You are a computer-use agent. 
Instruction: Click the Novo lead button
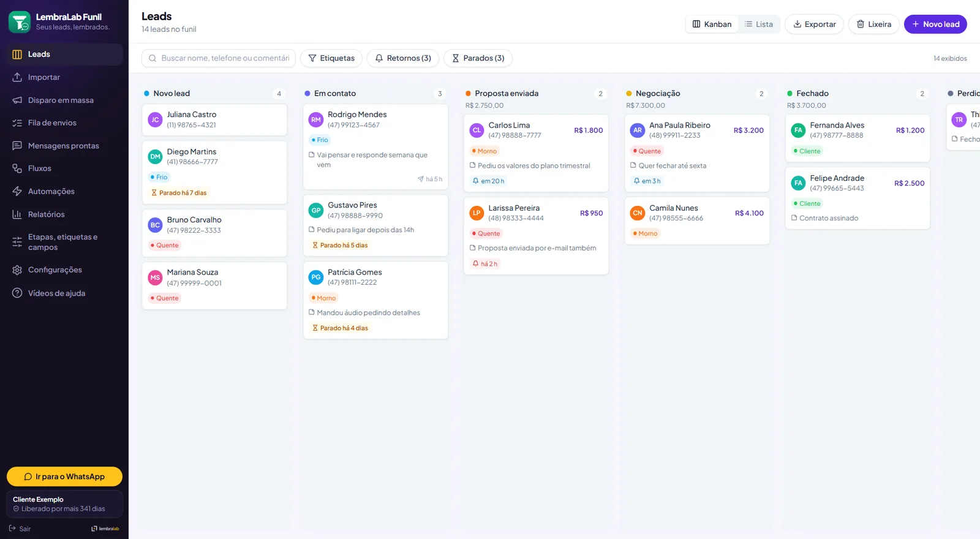coord(935,24)
